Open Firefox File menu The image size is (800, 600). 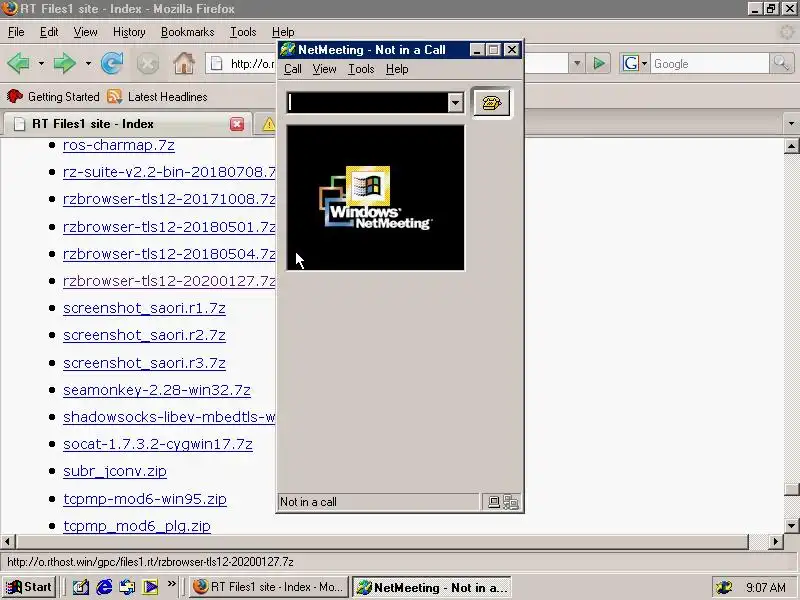(16, 32)
